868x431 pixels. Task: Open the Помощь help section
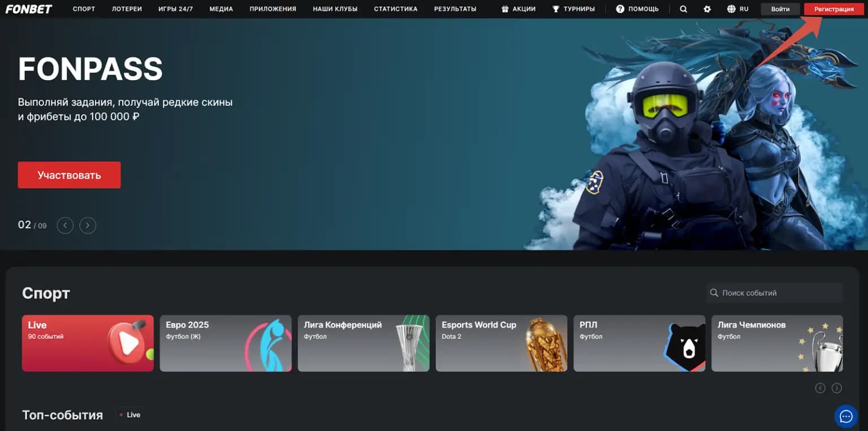click(x=637, y=9)
